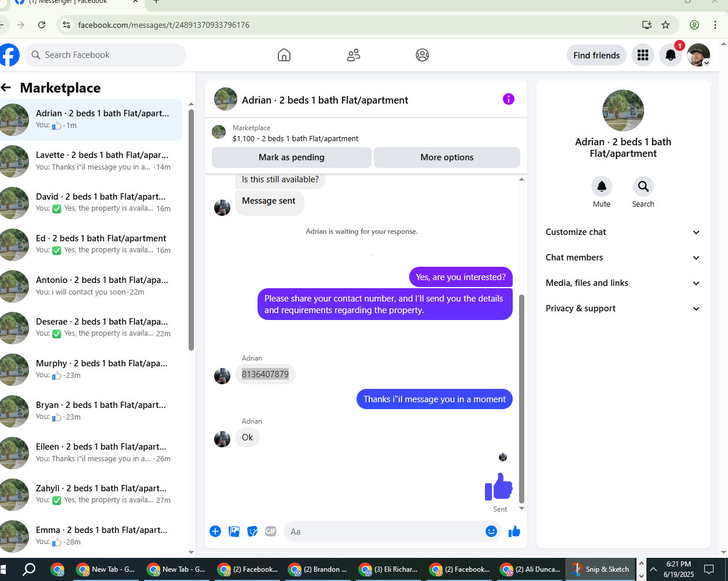The height and width of the screenshot is (581, 728).
Task: Open the purple conversation information icon
Action: [509, 99]
